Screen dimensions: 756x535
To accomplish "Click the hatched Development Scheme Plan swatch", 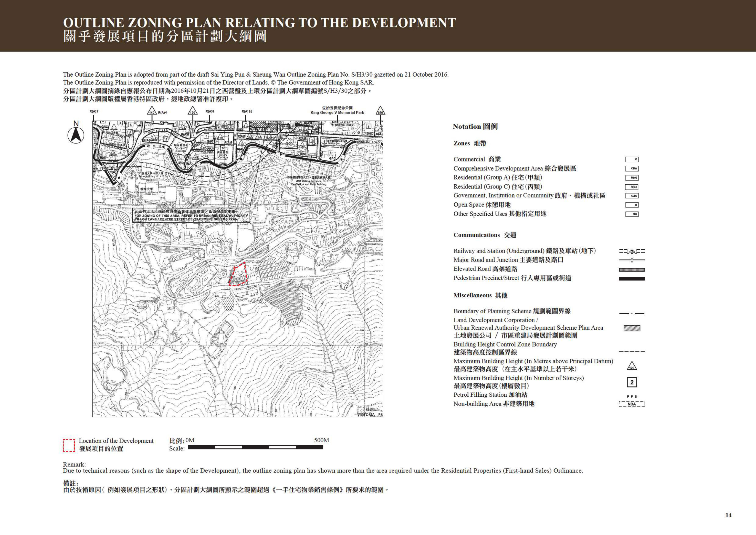I will [x=632, y=328].
